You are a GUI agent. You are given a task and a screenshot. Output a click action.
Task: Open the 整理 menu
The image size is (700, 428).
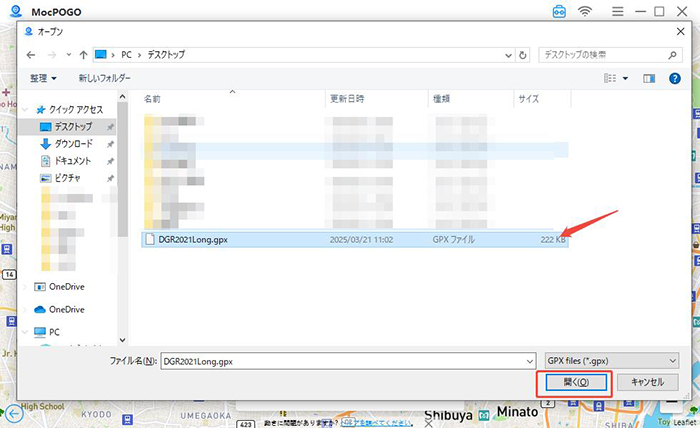click(x=43, y=78)
